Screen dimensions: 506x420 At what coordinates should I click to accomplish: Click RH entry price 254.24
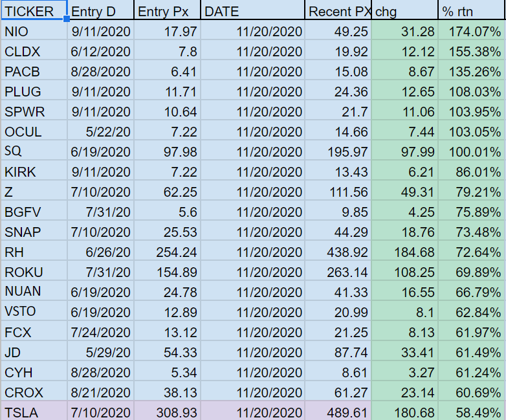[167, 250]
